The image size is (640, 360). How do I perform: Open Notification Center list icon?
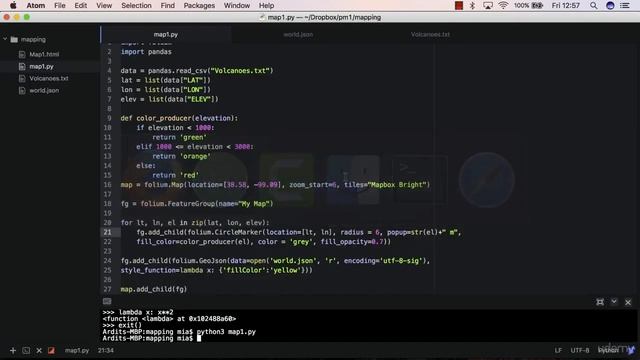coord(625,6)
